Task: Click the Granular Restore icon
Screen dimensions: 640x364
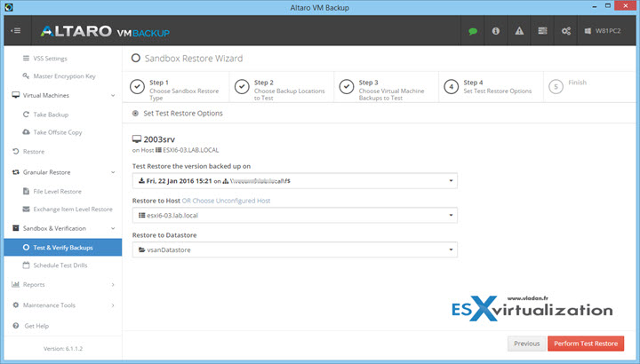Action: pyautogui.click(x=15, y=172)
